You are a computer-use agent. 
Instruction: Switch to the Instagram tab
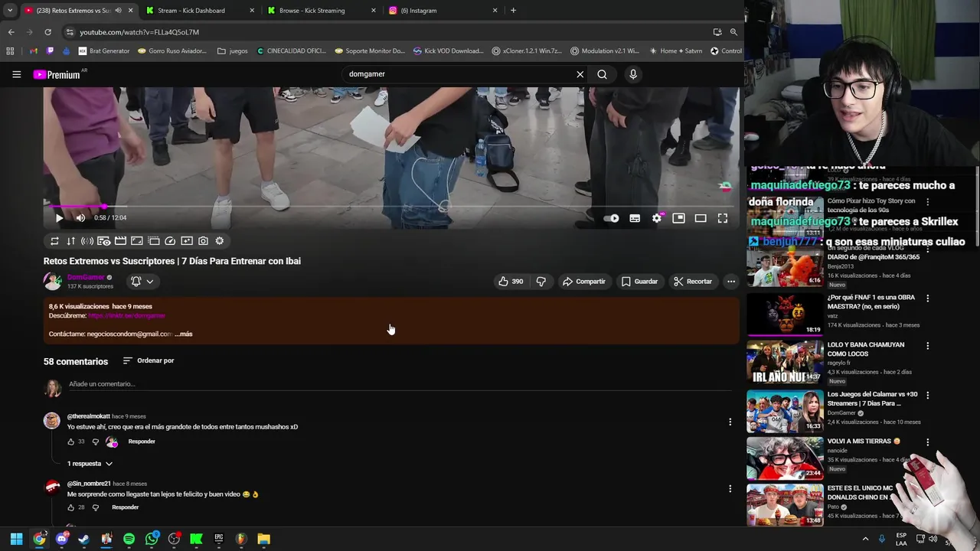click(442, 11)
